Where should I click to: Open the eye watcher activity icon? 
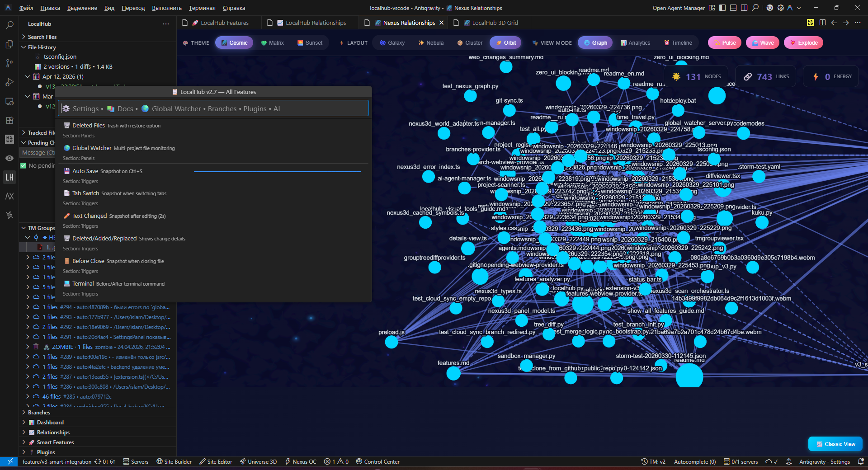tap(9, 158)
